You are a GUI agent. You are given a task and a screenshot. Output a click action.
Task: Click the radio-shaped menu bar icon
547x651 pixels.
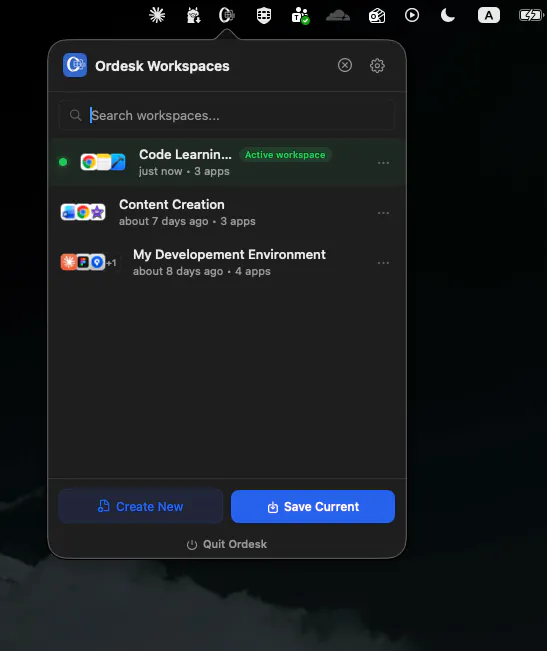click(x=377, y=16)
